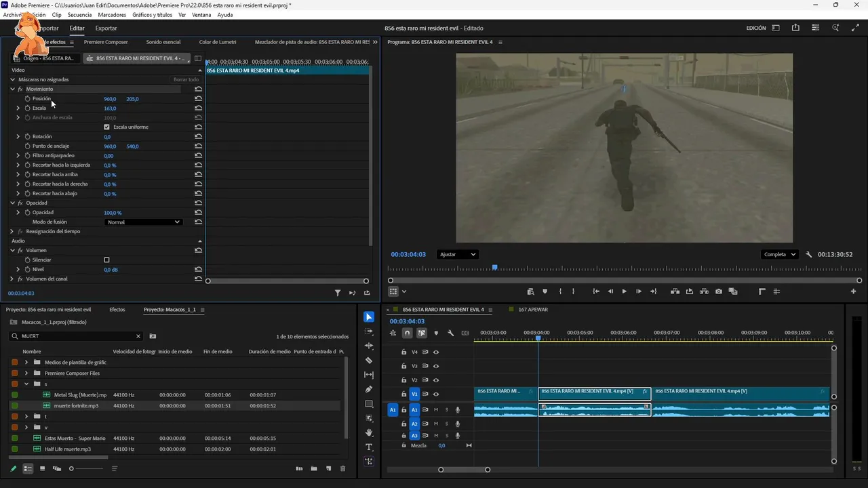Screen dimensions: 868x488
Task: Select the Type tool
Action: (x=369, y=447)
